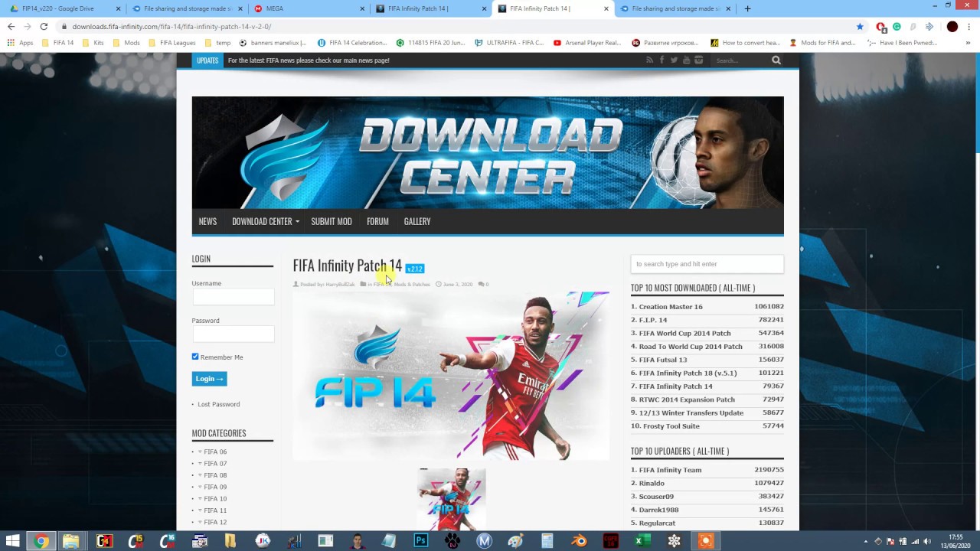The height and width of the screenshot is (551, 980).
Task: Open the Scouser09 uploader link
Action: point(656,497)
